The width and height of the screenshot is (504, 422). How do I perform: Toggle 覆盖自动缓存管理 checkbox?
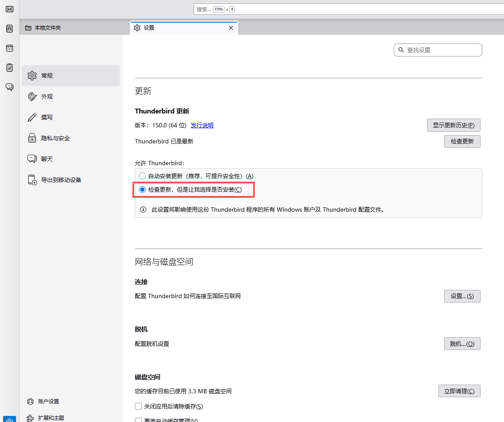pyautogui.click(x=138, y=420)
